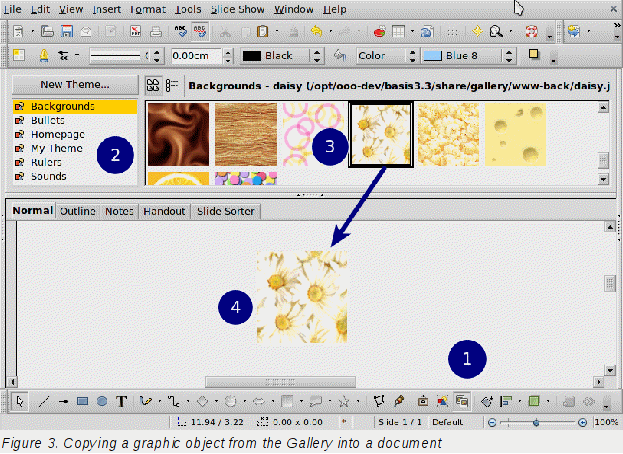
Task: Open the fill color Blue 8 dropdown
Action: [x=509, y=56]
